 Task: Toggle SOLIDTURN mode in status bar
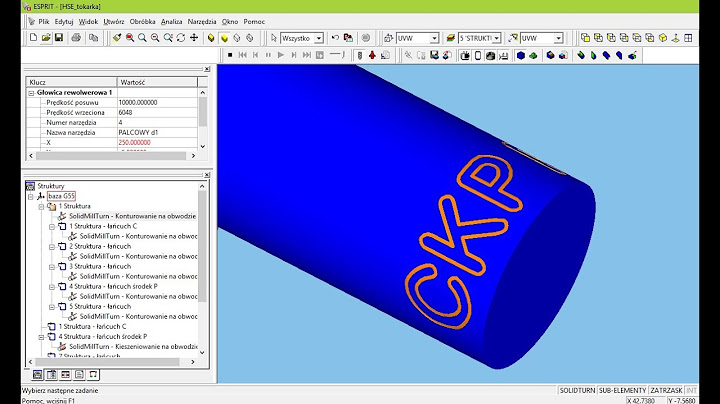(x=577, y=390)
